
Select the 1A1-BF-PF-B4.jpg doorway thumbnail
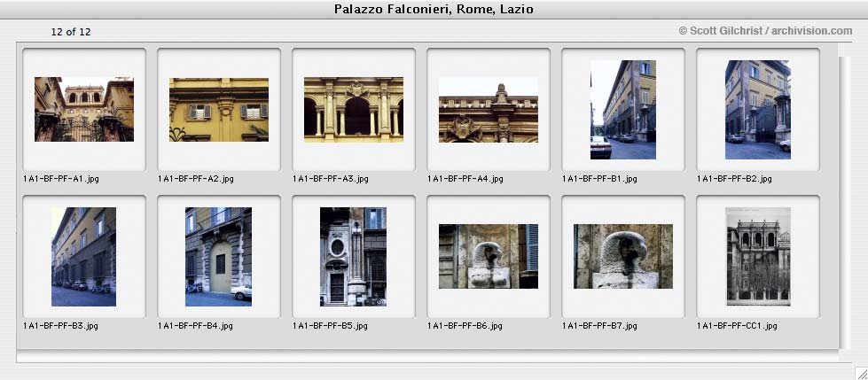pos(219,257)
